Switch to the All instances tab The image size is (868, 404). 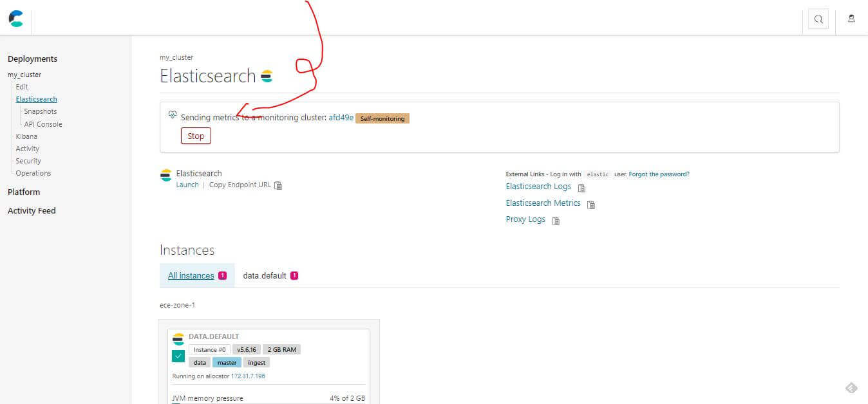click(x=191, y=275)
